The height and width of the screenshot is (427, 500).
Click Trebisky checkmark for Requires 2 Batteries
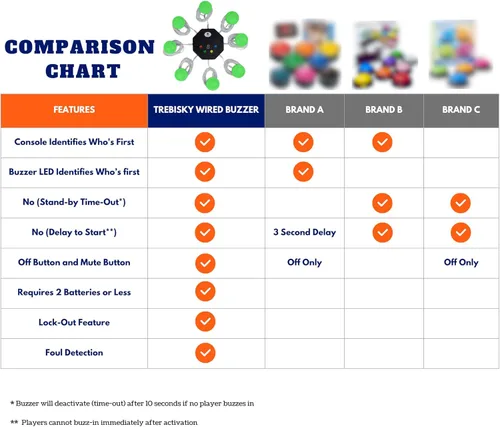[205, 291]
